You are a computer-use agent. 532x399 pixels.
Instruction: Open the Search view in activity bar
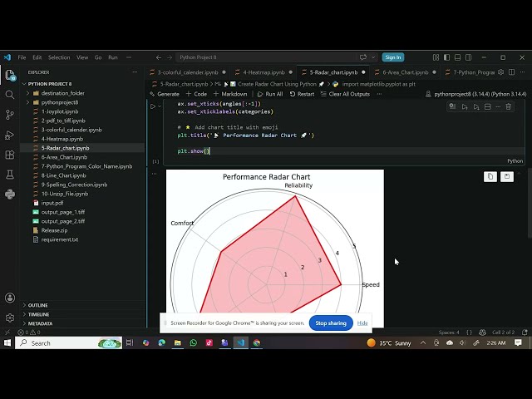pos(10,95)
